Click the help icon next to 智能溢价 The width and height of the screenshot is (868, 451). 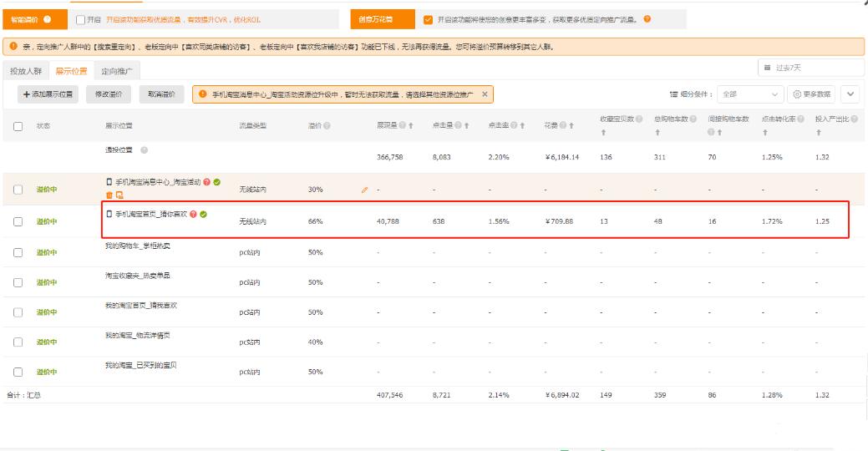pos(47,19)
